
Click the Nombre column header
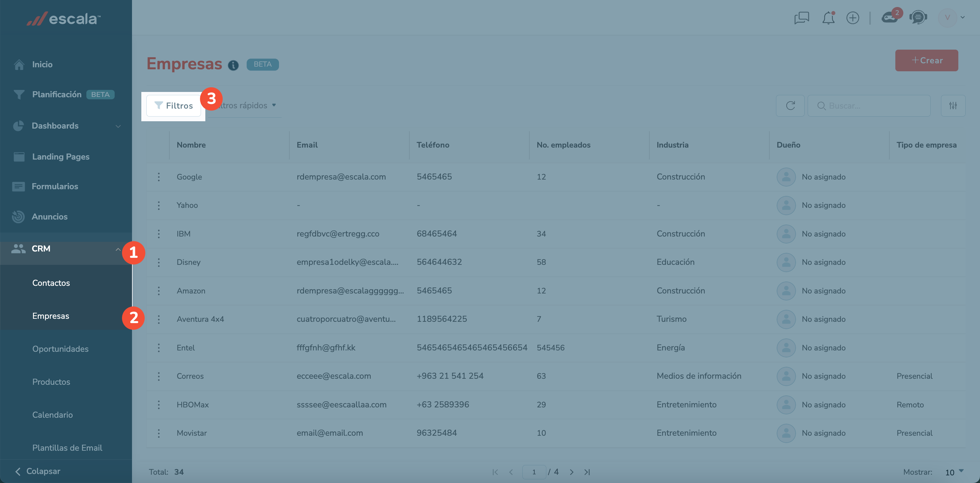pos(191,145)
